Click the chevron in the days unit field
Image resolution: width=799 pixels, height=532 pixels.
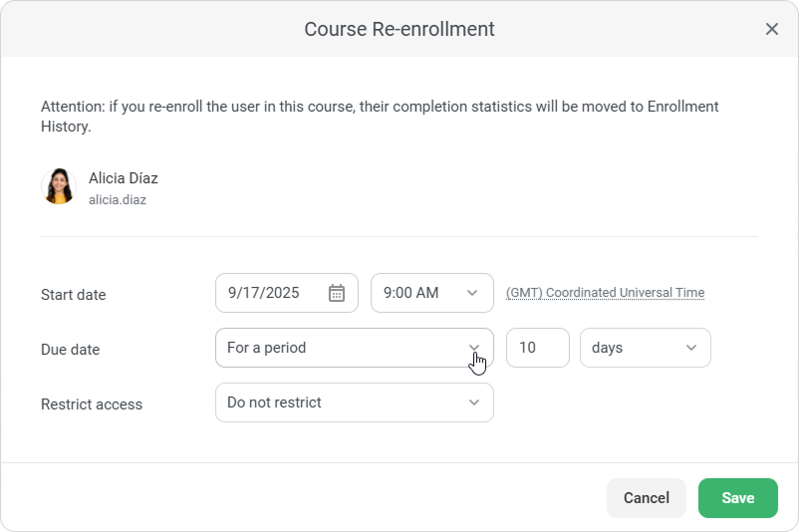click(691, 348)
